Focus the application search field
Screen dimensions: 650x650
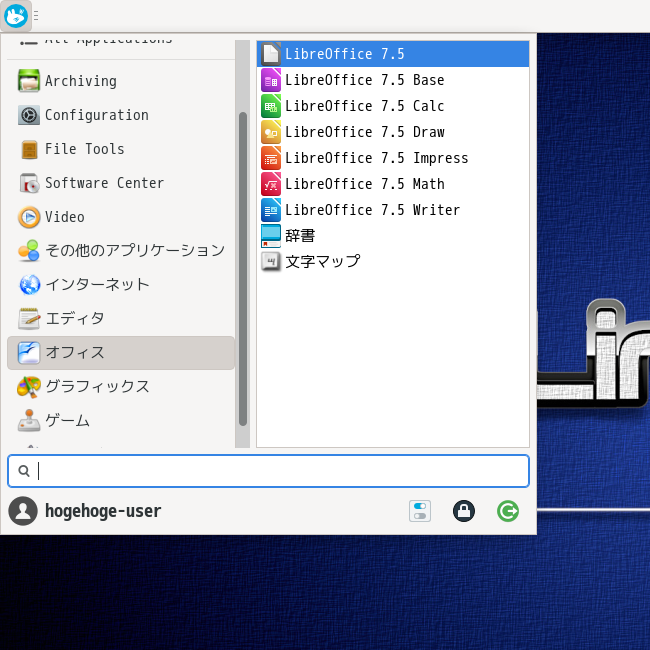click(x=268, y=471)
